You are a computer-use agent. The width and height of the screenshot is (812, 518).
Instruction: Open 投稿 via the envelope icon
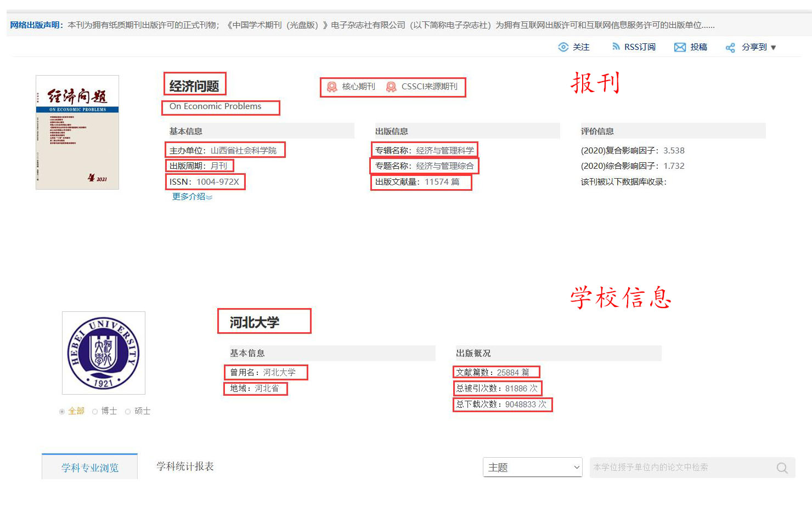pyautogui.click(x=679, y=47)
